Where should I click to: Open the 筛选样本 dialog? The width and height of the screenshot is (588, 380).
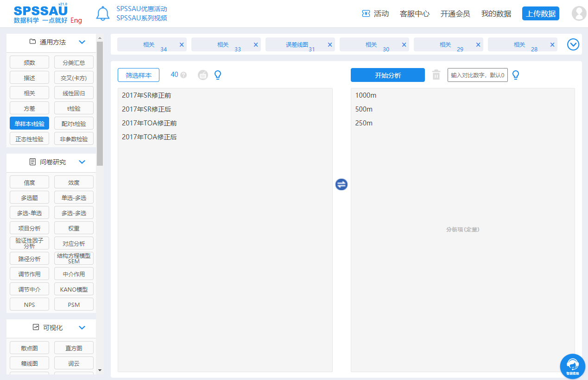(x=138, y=75)
